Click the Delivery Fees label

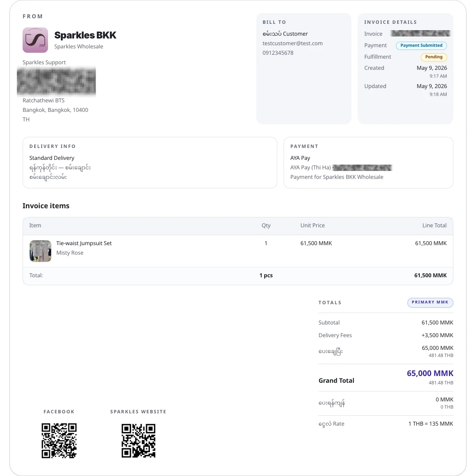335,335
